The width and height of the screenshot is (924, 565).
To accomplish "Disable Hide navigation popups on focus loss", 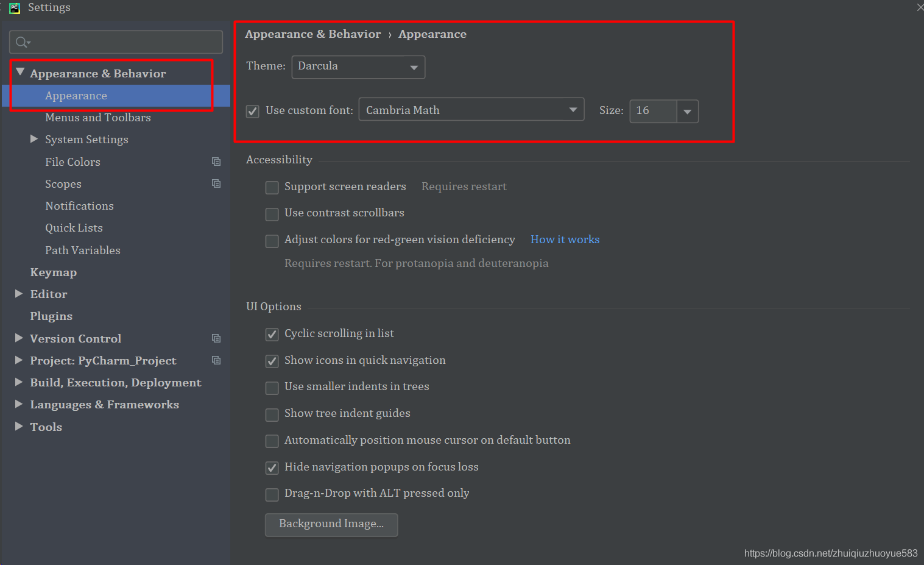I will (x=272, y=467).
